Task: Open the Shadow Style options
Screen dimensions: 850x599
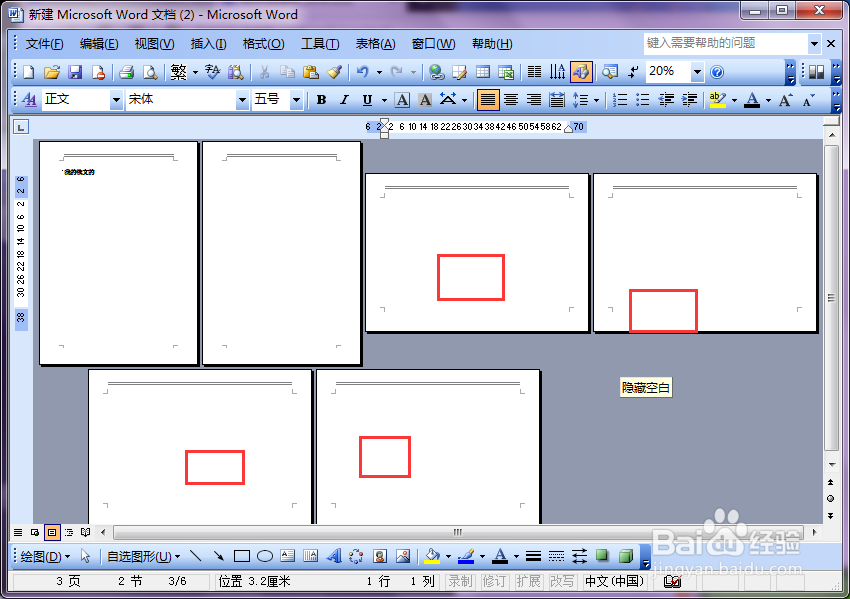Action: [602, 556]
